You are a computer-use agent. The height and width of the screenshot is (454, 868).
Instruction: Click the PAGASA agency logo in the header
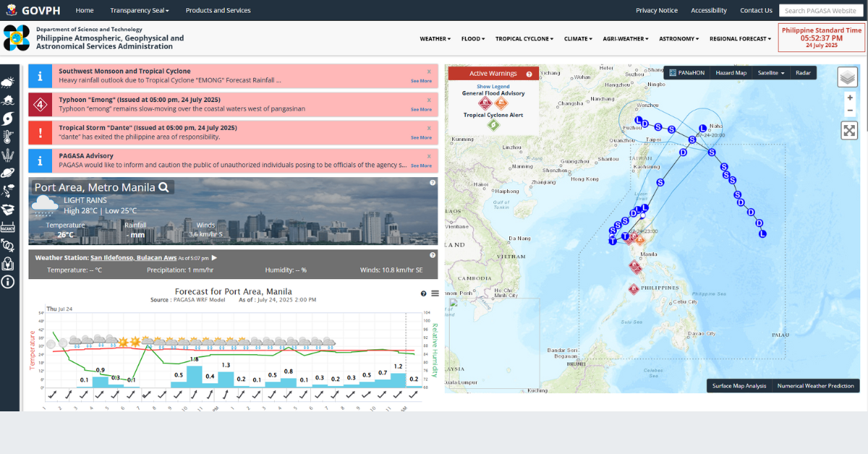coord(17,38)
